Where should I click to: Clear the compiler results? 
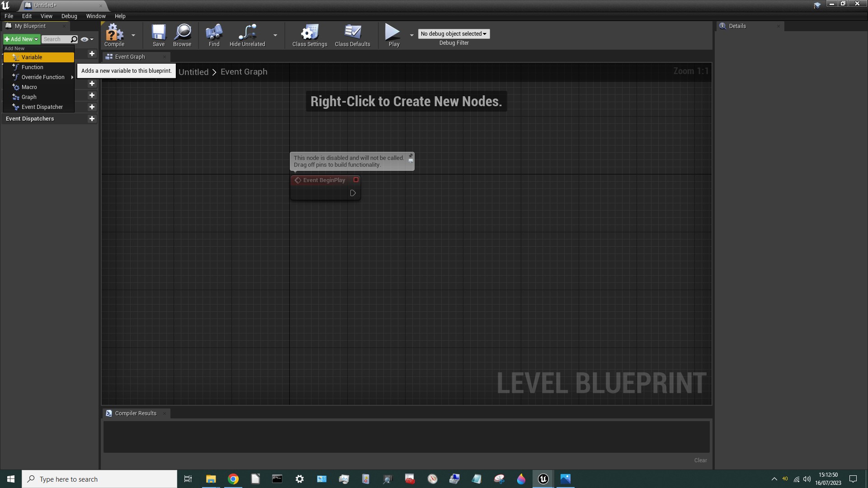click(x=700, y=460)
